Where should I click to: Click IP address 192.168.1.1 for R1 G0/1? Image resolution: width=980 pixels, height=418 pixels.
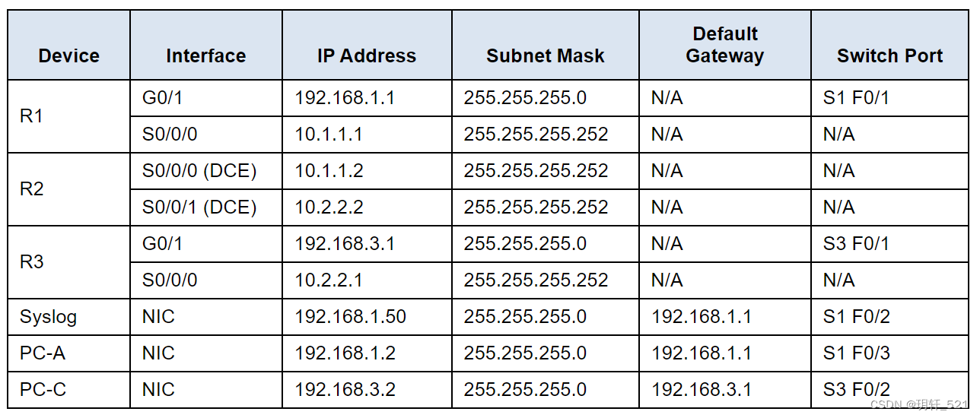click(367, 98)
